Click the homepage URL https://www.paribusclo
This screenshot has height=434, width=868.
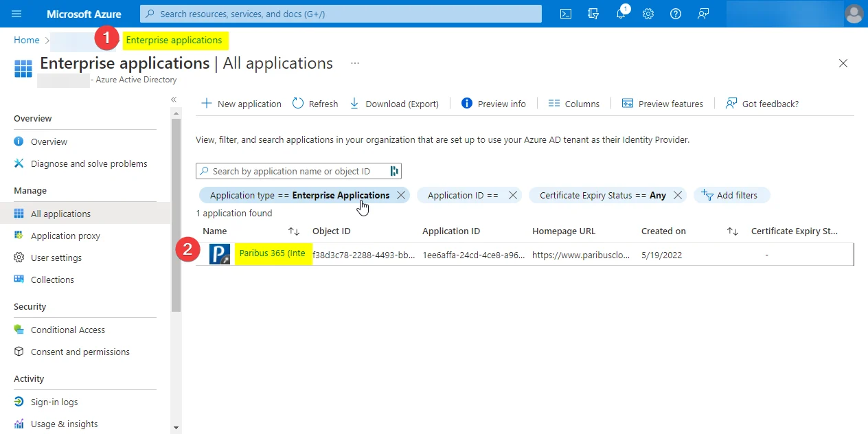pos(581,255)
